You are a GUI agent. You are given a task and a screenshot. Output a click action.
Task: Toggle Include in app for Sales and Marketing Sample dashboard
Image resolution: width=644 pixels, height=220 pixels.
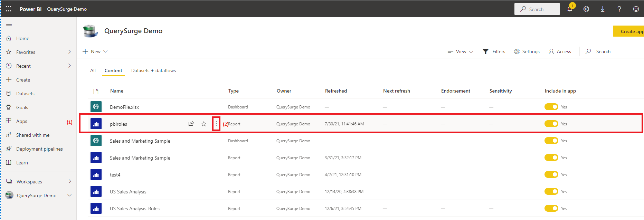(551, 141)
